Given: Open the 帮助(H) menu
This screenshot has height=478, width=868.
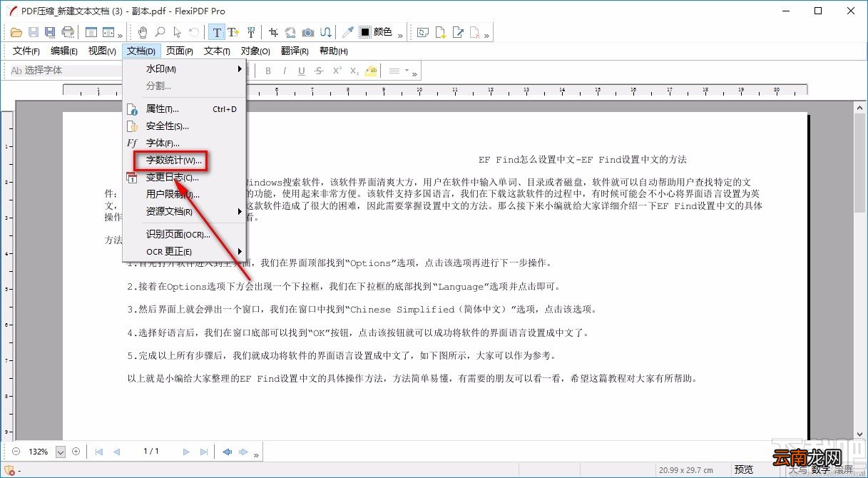Looking at the screenshot, I should coord(334,51).
